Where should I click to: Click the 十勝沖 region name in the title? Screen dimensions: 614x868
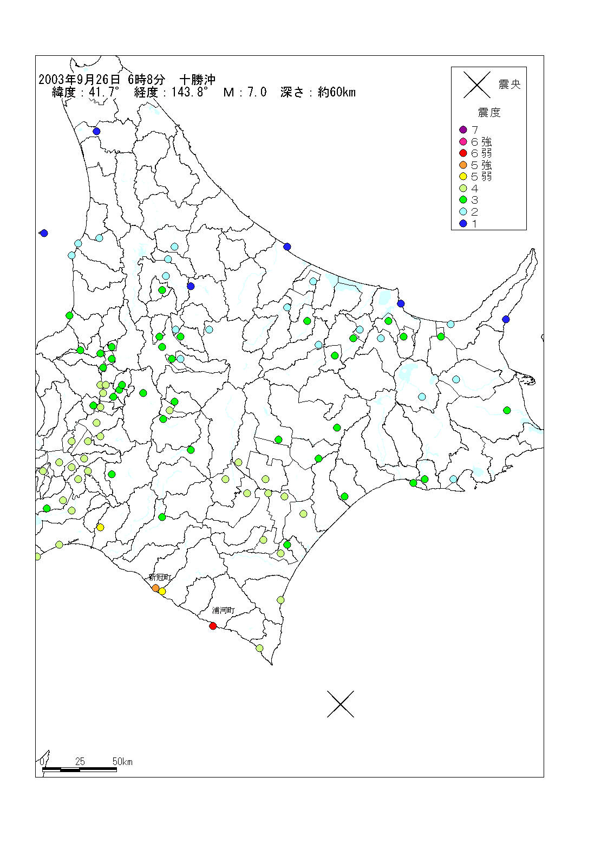point(198,79)
